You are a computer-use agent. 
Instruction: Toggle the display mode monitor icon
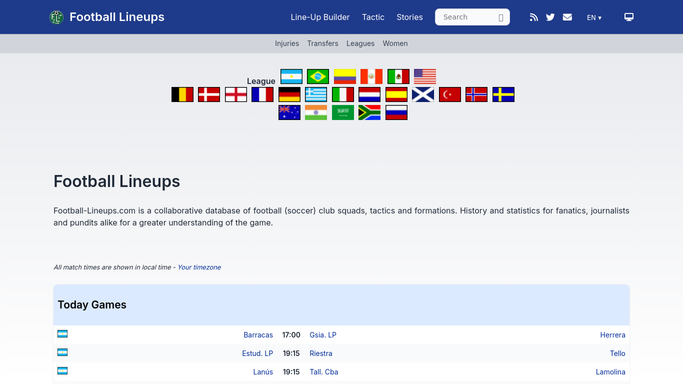coord(629,17)
